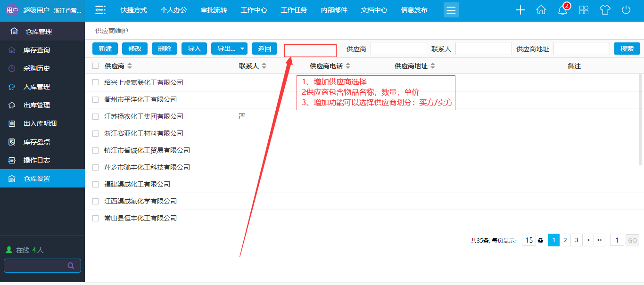644x285 pixels.
Task: Sort by 供应商 column arrows
Action: [x=130, y=66]
